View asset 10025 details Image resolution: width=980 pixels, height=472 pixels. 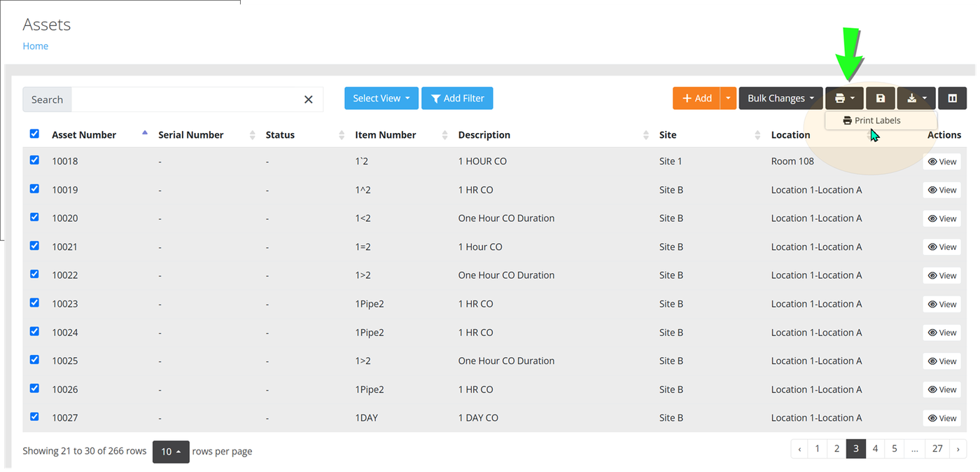[941, 361]
